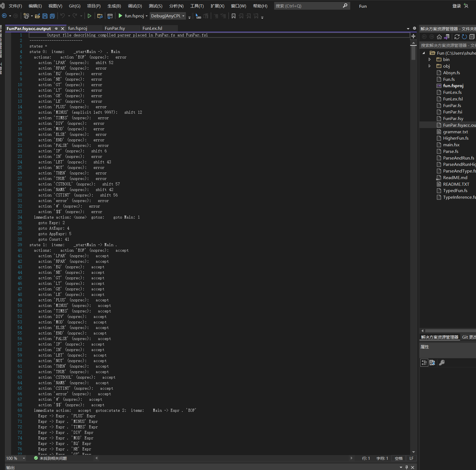Run fun.fsproj with green start button
This screenshot has width=476, height=470.
(121, 16)
